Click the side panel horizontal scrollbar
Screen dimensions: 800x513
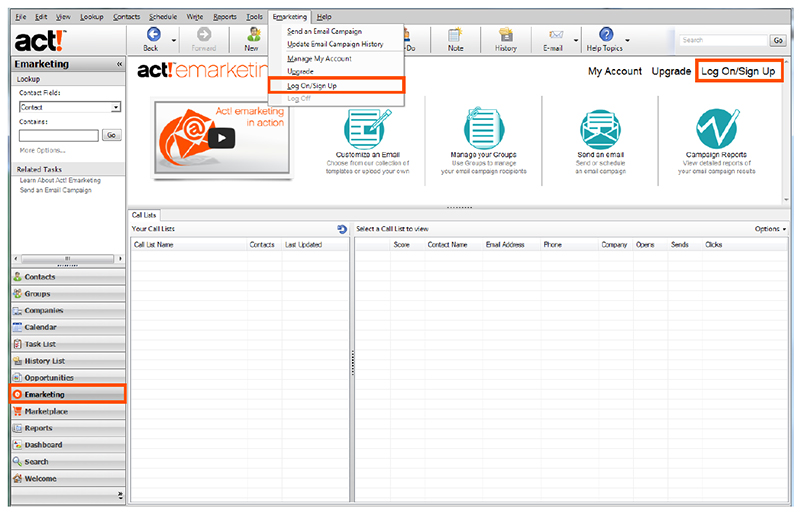(x=68, y=259)
